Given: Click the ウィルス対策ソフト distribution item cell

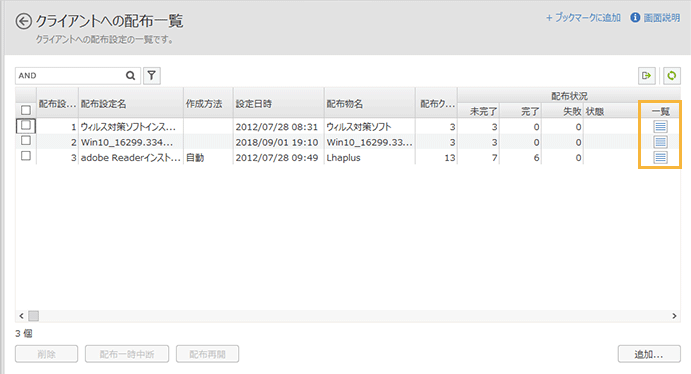Looking at the screenshot, I should tap(369, 127).
